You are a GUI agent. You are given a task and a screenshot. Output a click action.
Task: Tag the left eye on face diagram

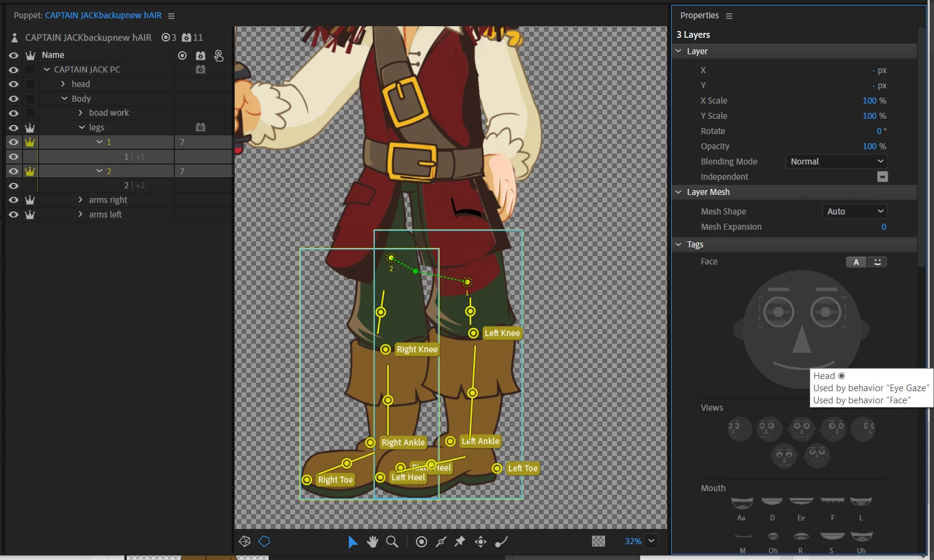coord(779,312)
